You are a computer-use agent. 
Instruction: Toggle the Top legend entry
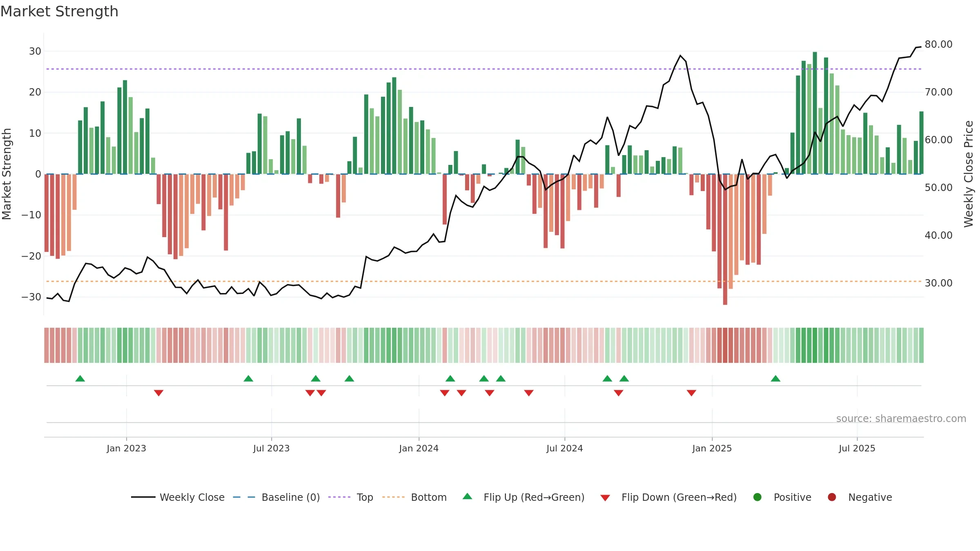click(351, 497)
